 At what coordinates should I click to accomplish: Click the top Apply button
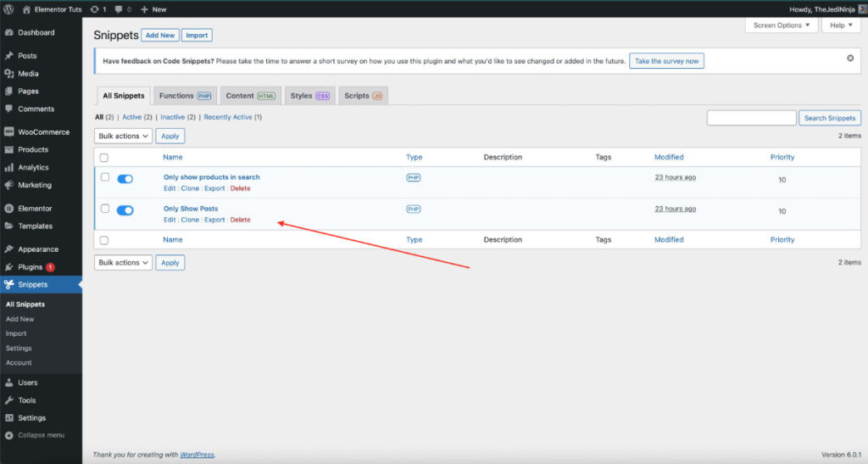[170, 137]
